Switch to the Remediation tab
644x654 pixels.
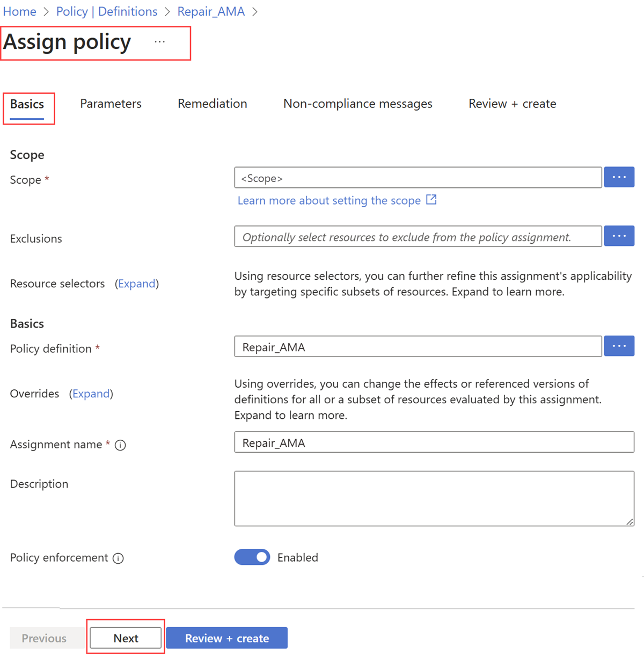click(212, 104)
